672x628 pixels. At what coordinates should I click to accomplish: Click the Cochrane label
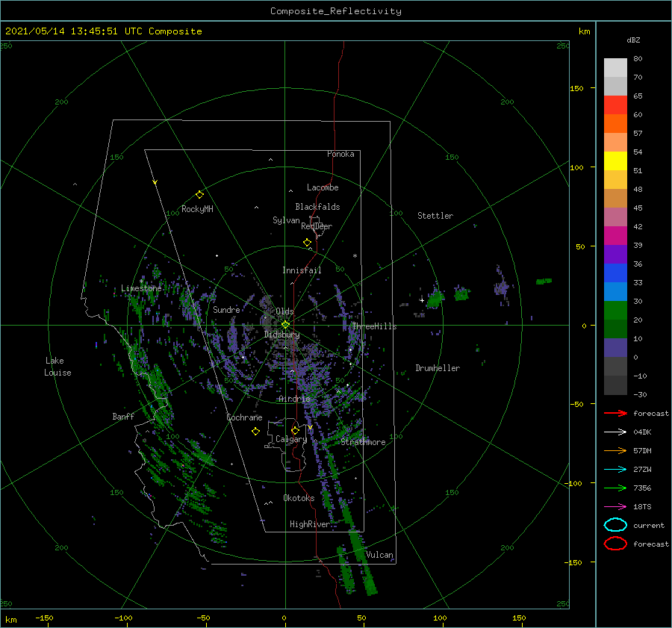244,417
